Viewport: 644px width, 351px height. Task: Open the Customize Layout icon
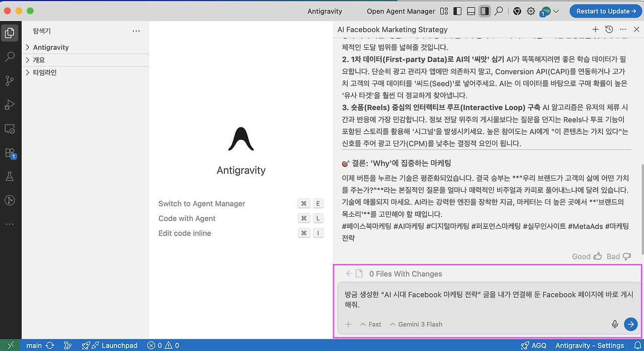[444, 11]
